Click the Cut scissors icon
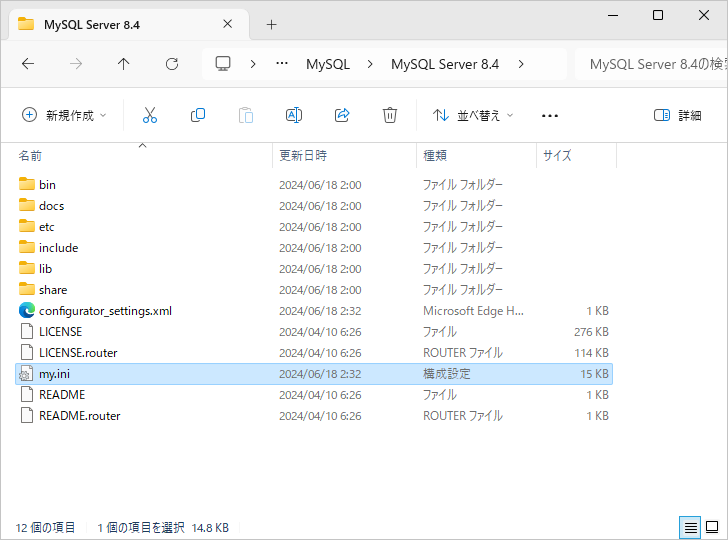The height and width of the screenshot is (540, 728). 150,115
